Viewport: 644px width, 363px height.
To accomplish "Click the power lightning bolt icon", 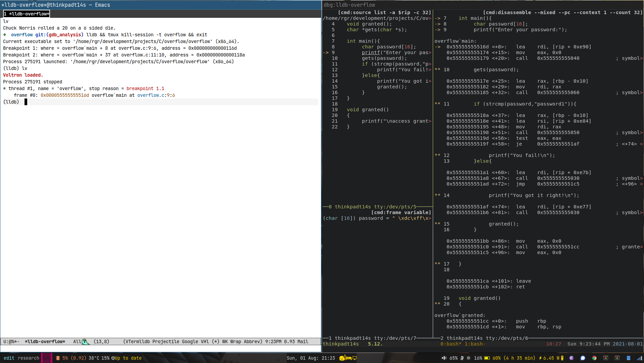I will click(x=540, y=358).
